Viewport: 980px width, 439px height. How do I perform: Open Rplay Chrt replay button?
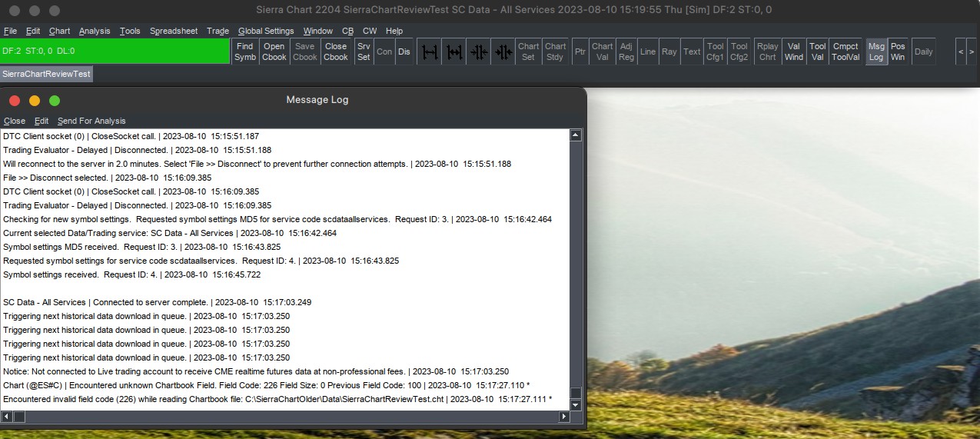tap(767, 52)
